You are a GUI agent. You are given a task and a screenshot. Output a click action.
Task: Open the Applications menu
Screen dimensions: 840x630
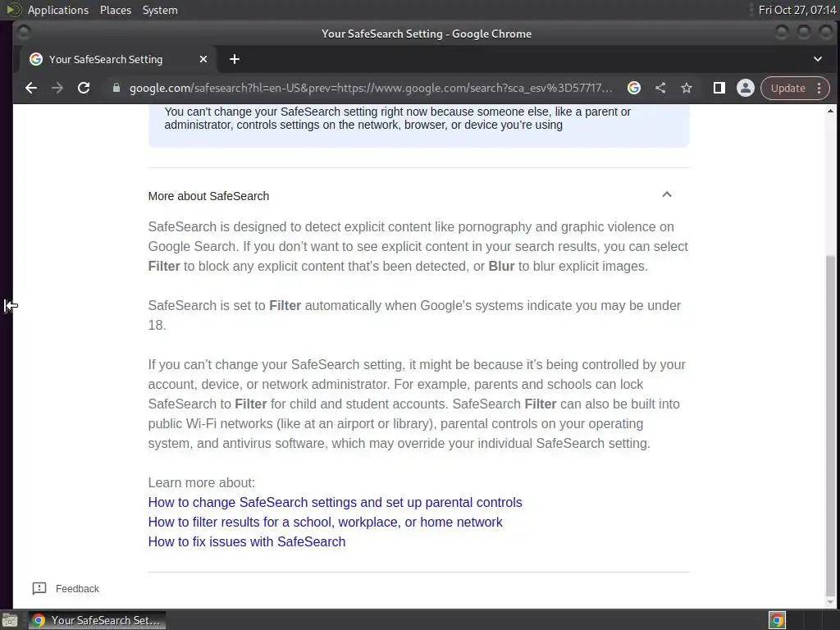[x=58, y=10]
